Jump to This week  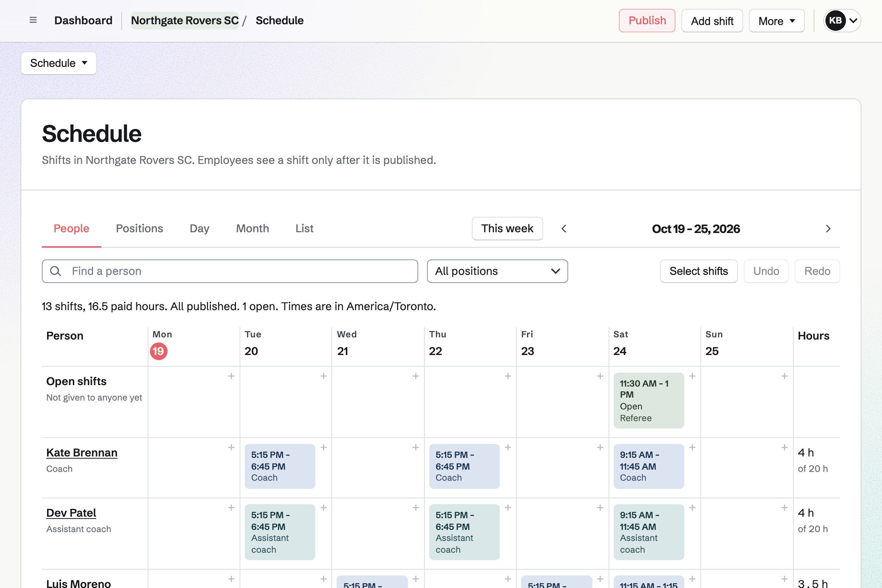point(507,228)
